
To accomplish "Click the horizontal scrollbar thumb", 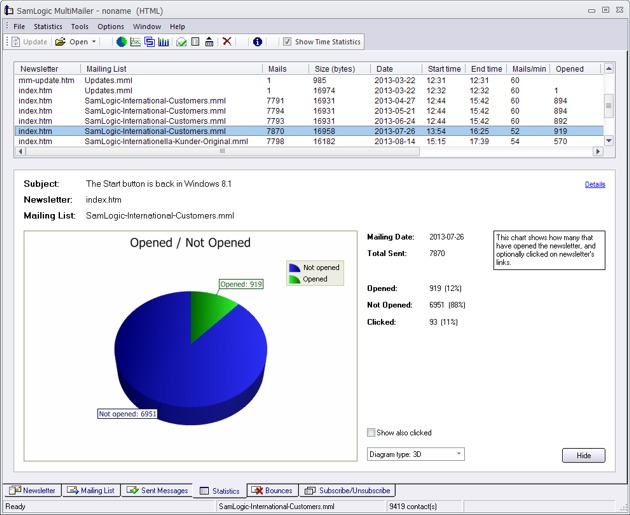I will click(x=223, y=151).
